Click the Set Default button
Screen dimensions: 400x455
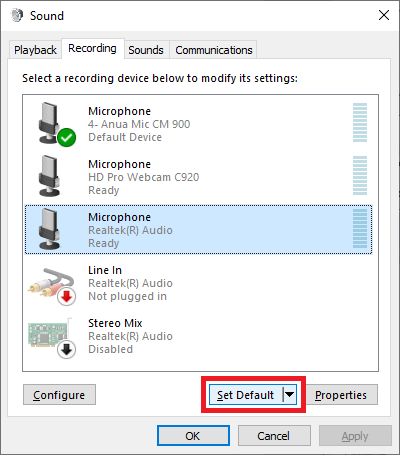pos(246,395)
